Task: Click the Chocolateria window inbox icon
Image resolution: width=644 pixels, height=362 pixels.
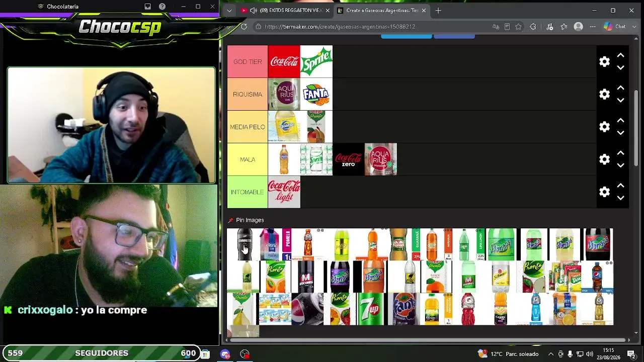Action: (147, 7)
